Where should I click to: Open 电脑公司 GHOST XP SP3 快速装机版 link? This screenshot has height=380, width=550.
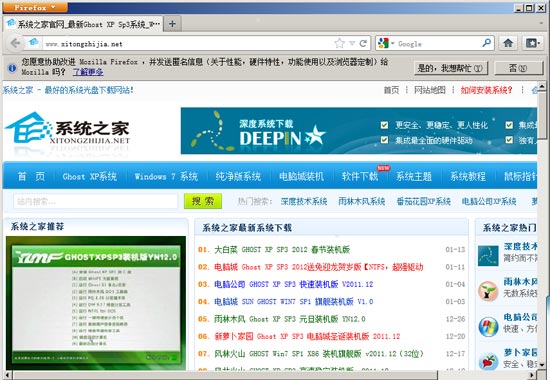pyautogui.click(x=294, y=284)
